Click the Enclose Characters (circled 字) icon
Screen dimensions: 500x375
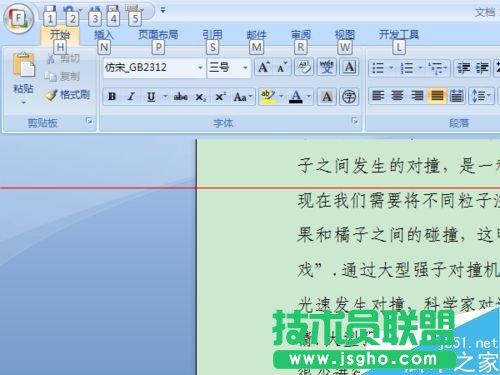349,97
